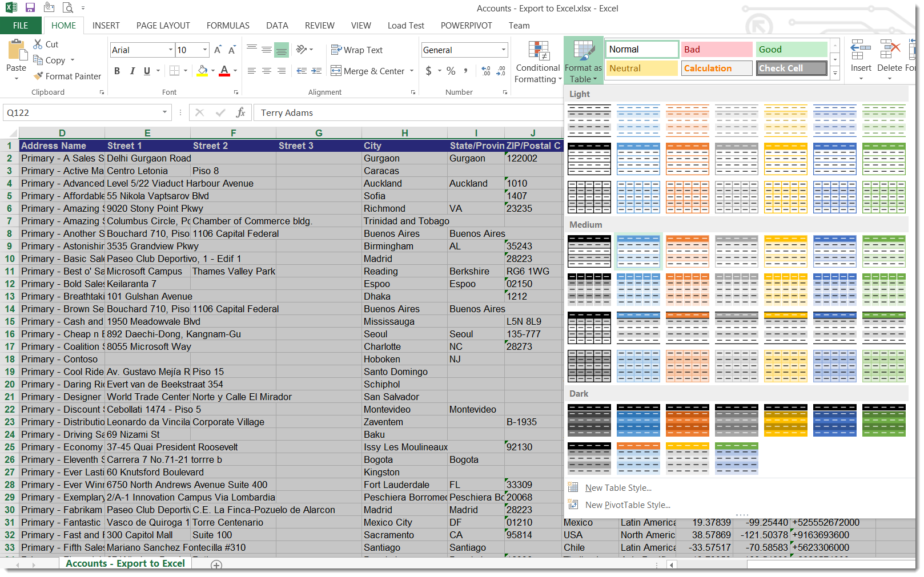
Task: Click New Table Style link
Action: [x=618, y=488]
